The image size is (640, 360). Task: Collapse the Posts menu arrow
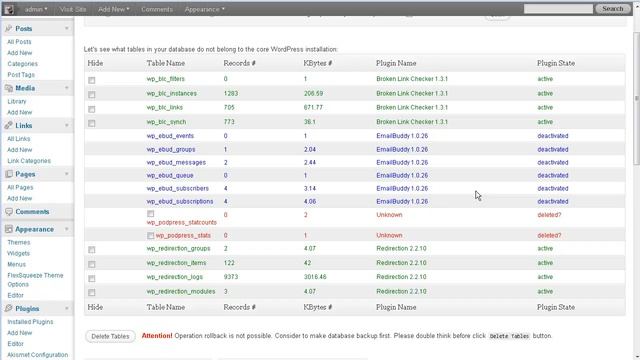(67, 29)
